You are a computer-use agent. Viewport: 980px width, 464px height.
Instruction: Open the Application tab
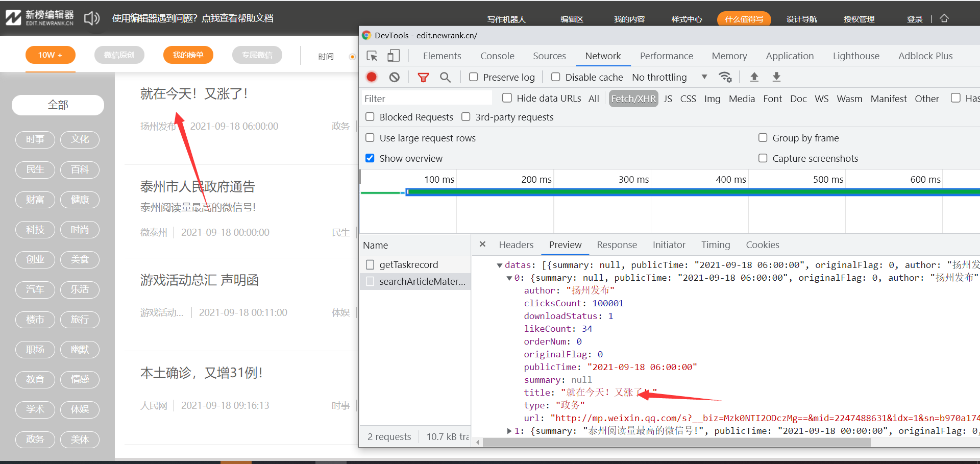tap(790, 56)
